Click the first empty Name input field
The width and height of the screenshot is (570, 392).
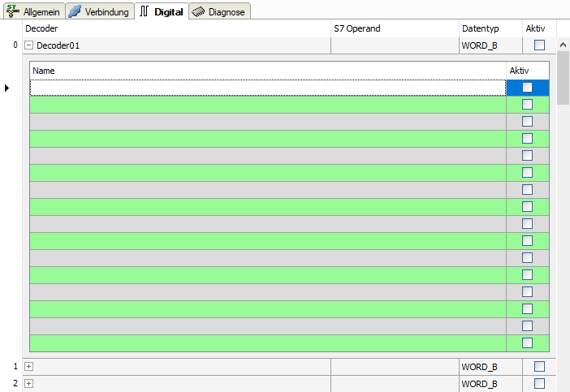(268, 88)
